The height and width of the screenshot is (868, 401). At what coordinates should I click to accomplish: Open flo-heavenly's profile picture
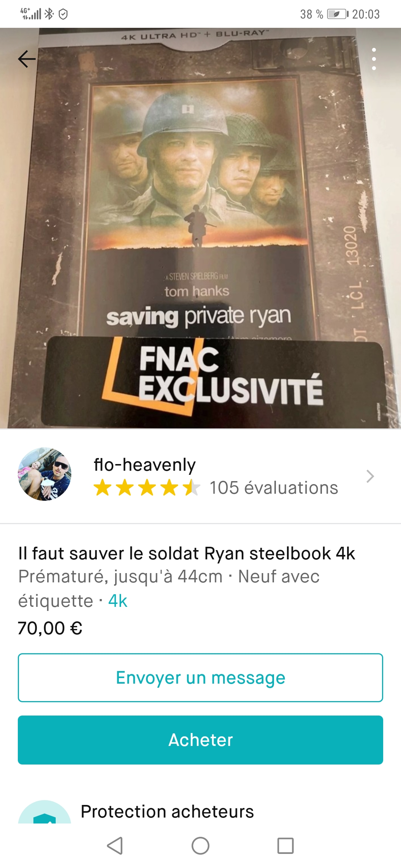[x=45, y=474]
